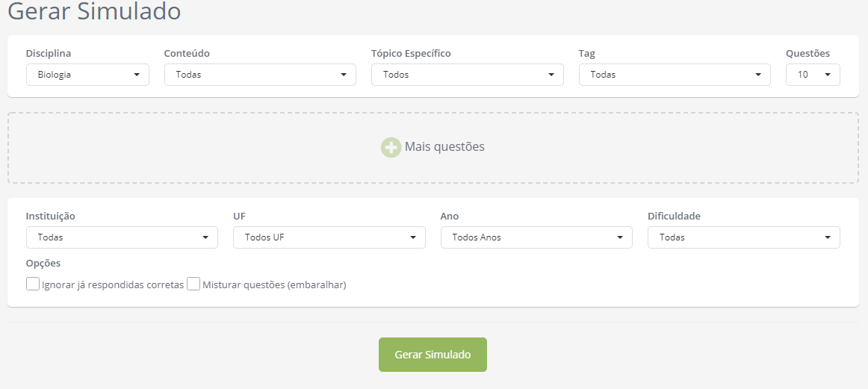Click the arrow icon of the Questões dropdown
Screen dimensions: 868x389
(828, 75)
